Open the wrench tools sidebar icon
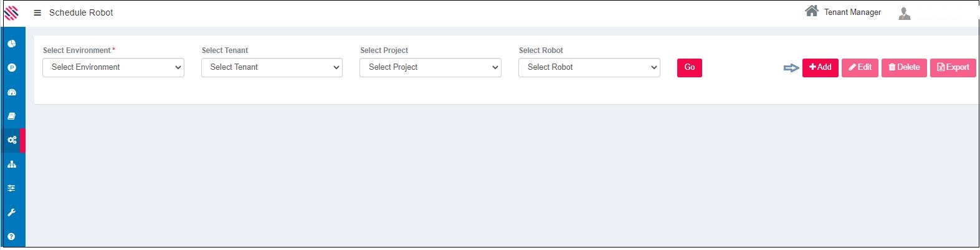 point(11,213)
